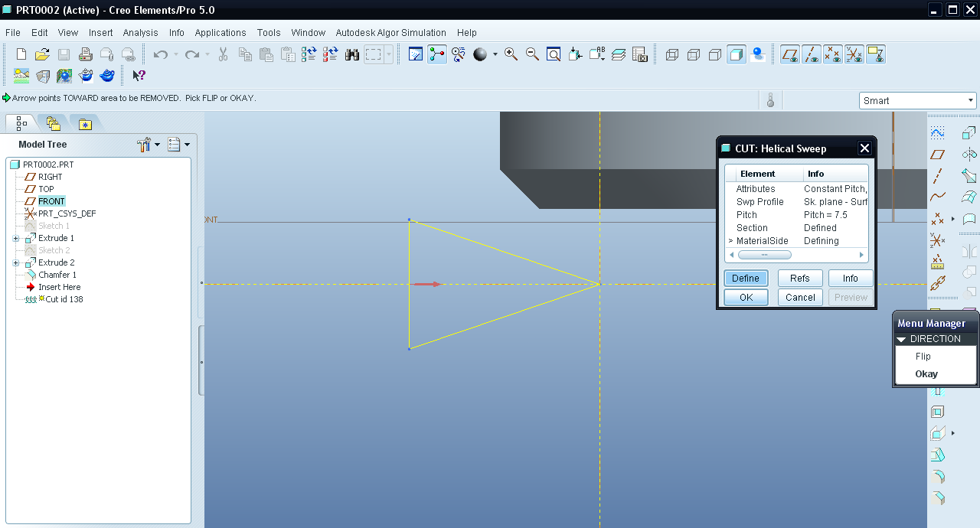This screenshot has width=980, height=528.
Task: Open the Smart selection filter dropdown
Action: [x=918, y=100]
